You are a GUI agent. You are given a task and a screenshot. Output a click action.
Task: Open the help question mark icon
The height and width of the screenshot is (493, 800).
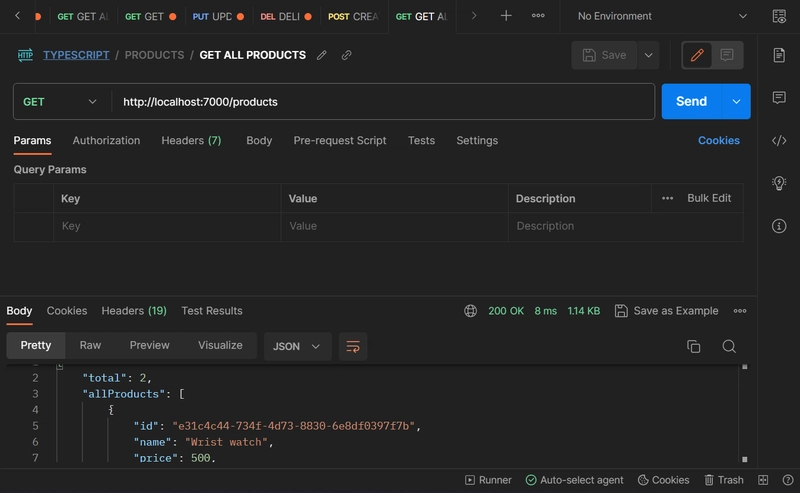point(788,480)
